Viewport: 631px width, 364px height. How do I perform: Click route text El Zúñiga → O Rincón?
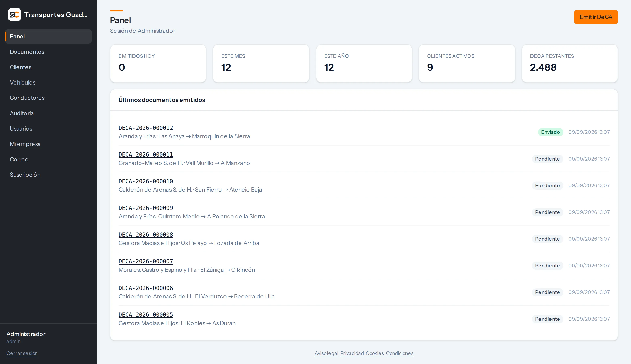[228, 270]
